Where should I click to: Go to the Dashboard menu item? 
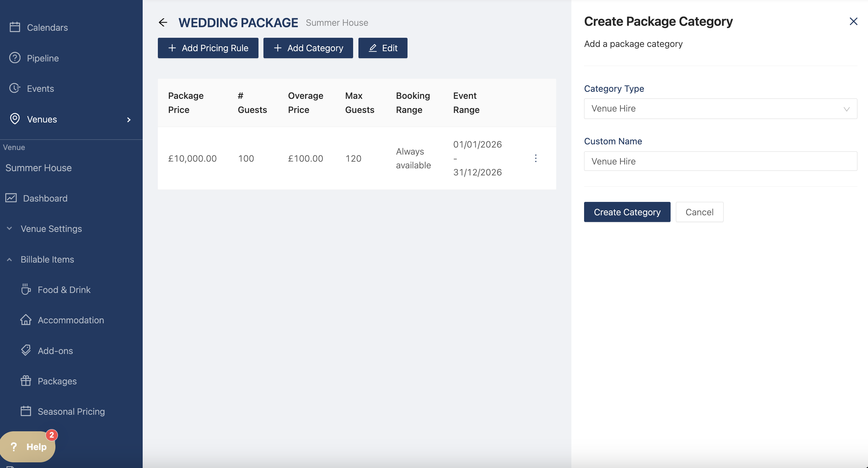click(x=45, y=198)
